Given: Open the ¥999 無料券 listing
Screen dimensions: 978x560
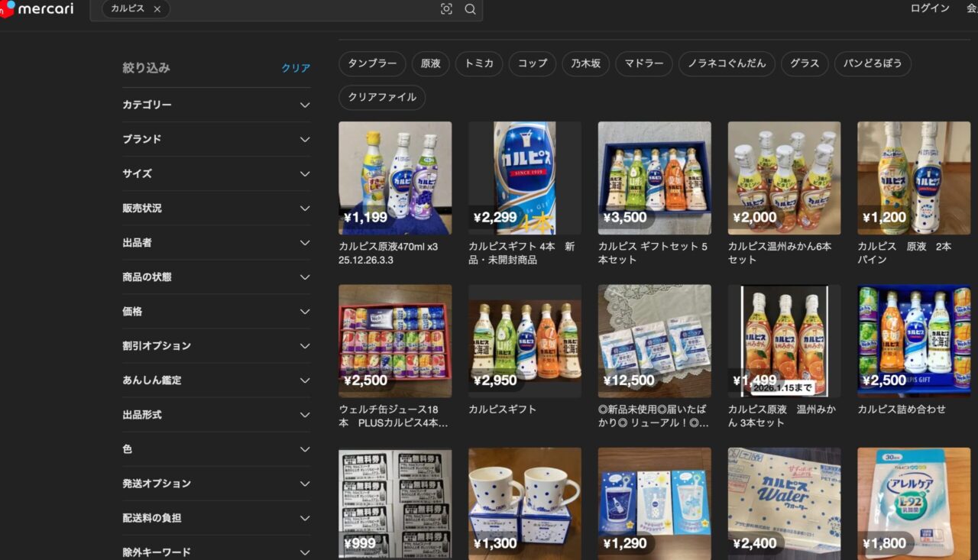Looking at the screenshot, I should [395, 503].
